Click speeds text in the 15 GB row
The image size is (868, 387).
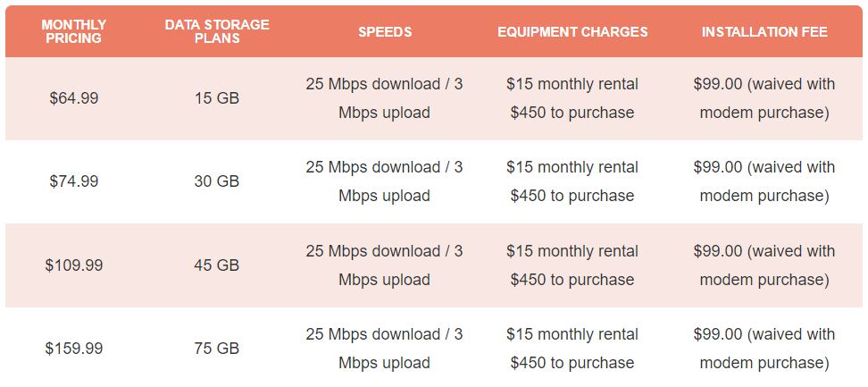[x=385, y=98]
